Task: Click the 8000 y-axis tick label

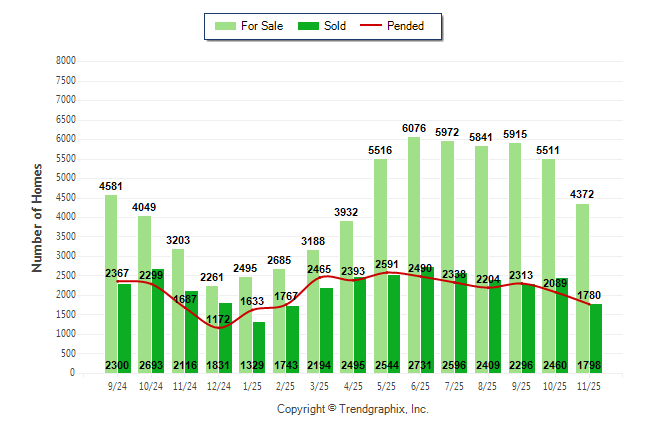Action: (65, 61)
